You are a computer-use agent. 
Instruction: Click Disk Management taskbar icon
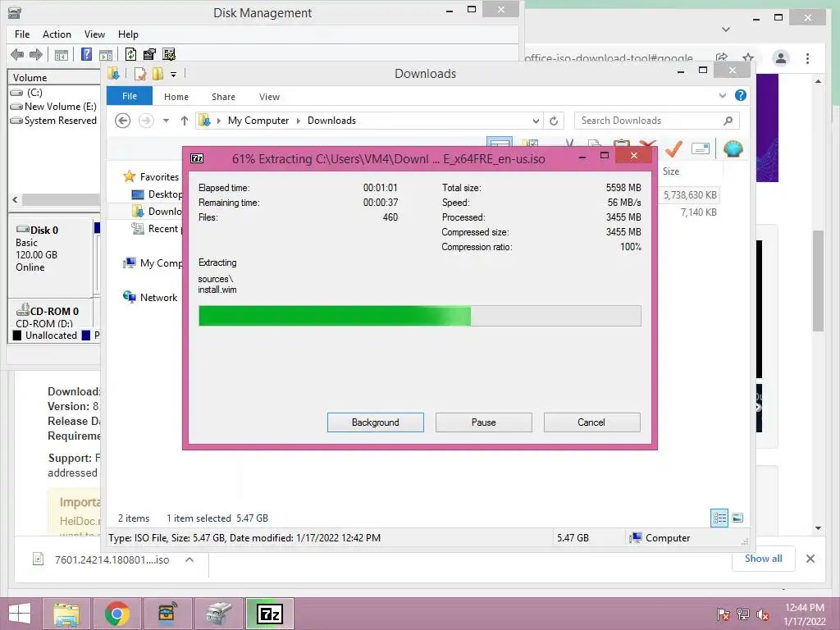coord(219,614)
